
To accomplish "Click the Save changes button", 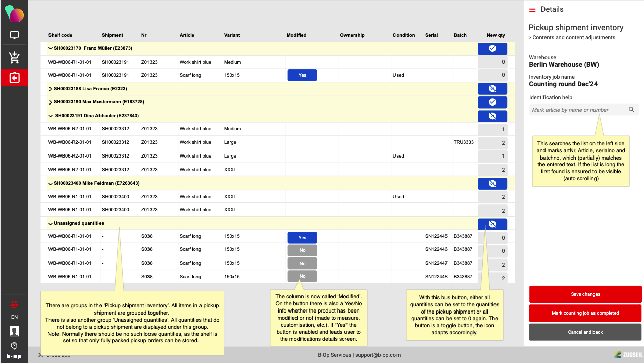I will pos(585,294).
